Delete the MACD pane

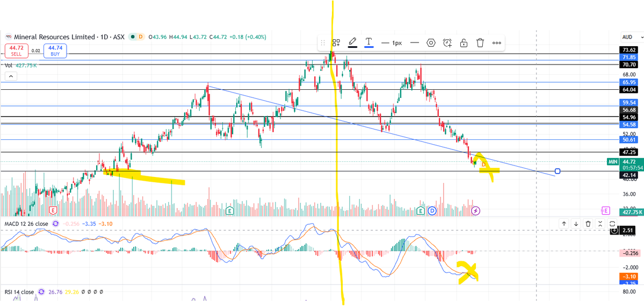click(588, 224)
